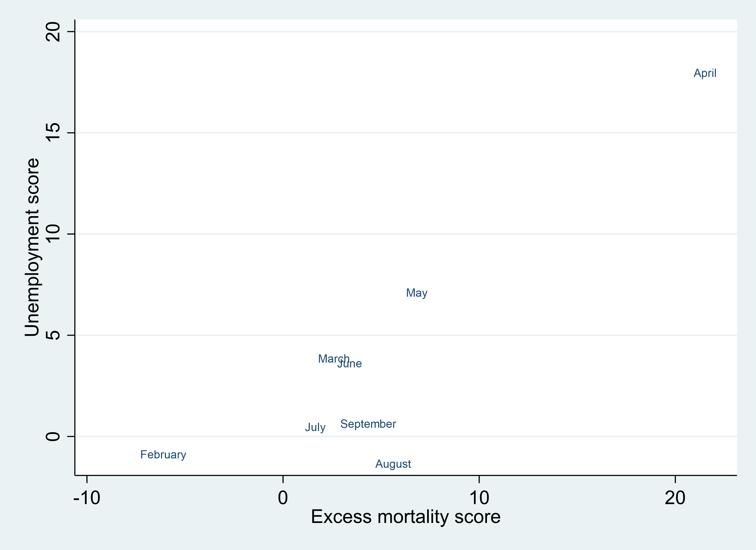Click the 10 tick label on x-axis
The image size is (756, 550).
click(x=479, y=498)
